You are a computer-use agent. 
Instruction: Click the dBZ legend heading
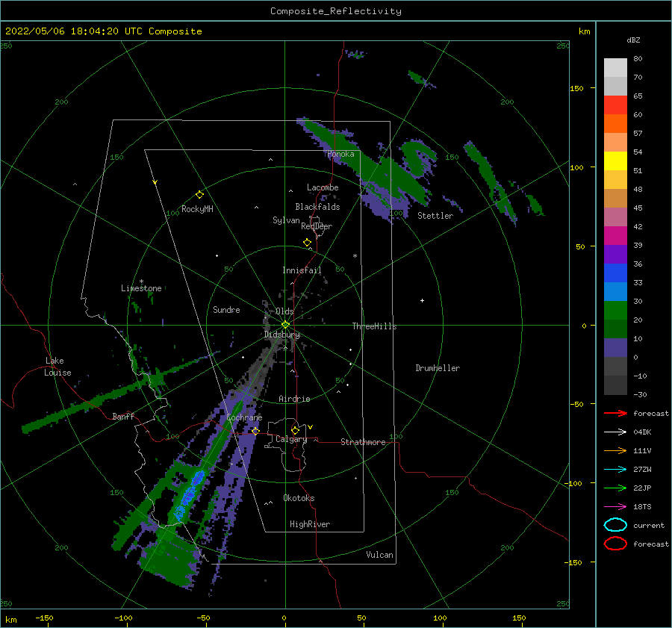tap(633, 40)
